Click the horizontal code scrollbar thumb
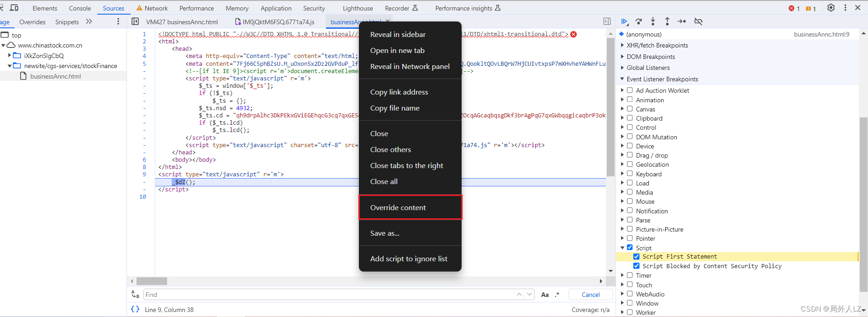This screenshot has height=317, width=868. click(152, 281)
